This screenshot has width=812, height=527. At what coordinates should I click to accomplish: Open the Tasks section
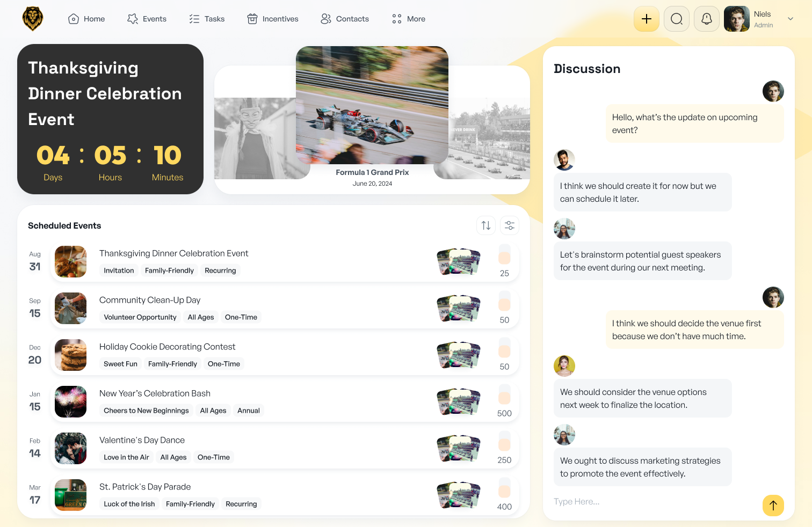(207, 19)
